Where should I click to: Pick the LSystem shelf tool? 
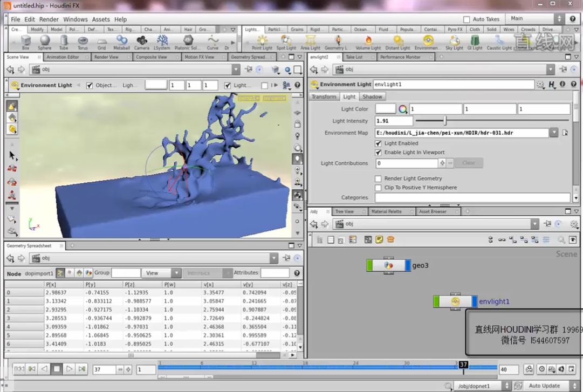click(162, 42)
